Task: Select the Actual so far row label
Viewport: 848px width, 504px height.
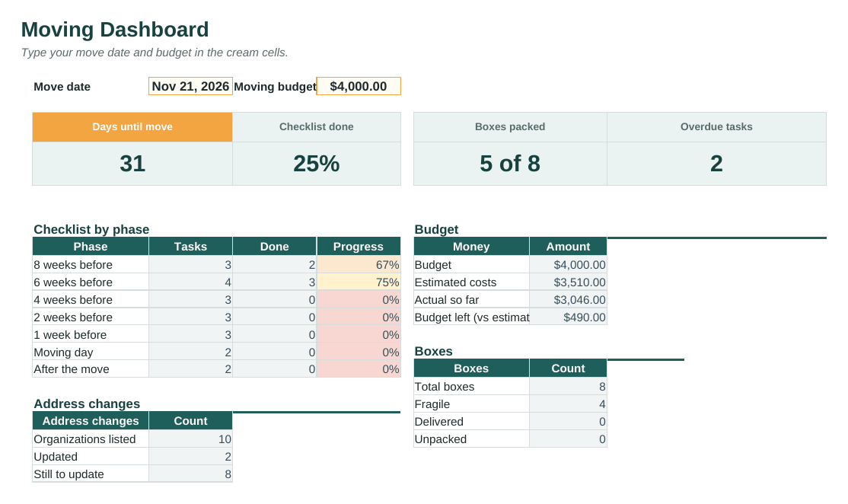Action: pyautogui.click(x=471, y=300)
